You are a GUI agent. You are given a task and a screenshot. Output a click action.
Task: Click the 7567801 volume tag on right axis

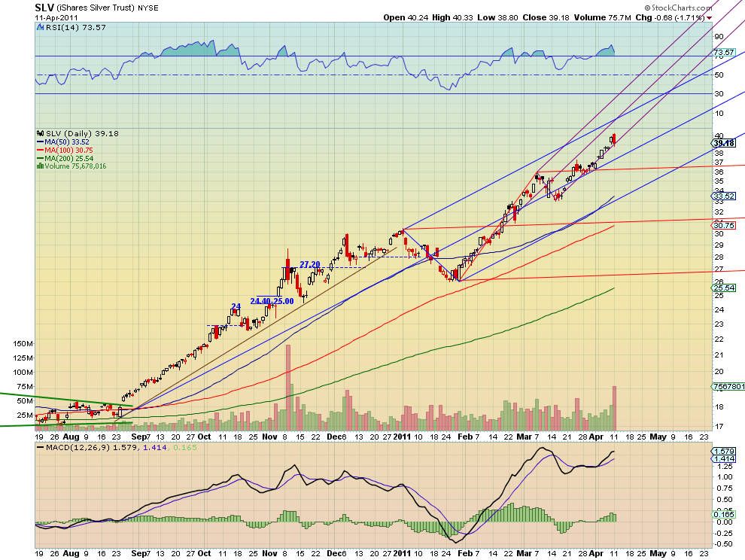click(728, 386)
